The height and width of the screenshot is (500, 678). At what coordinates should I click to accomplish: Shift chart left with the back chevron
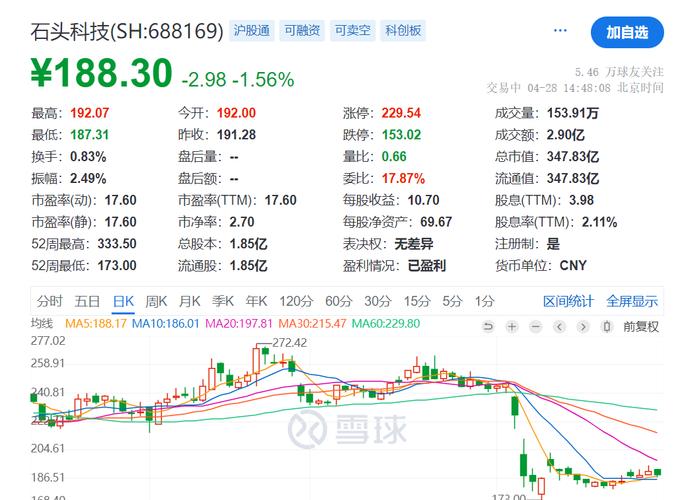coord(560,327)
